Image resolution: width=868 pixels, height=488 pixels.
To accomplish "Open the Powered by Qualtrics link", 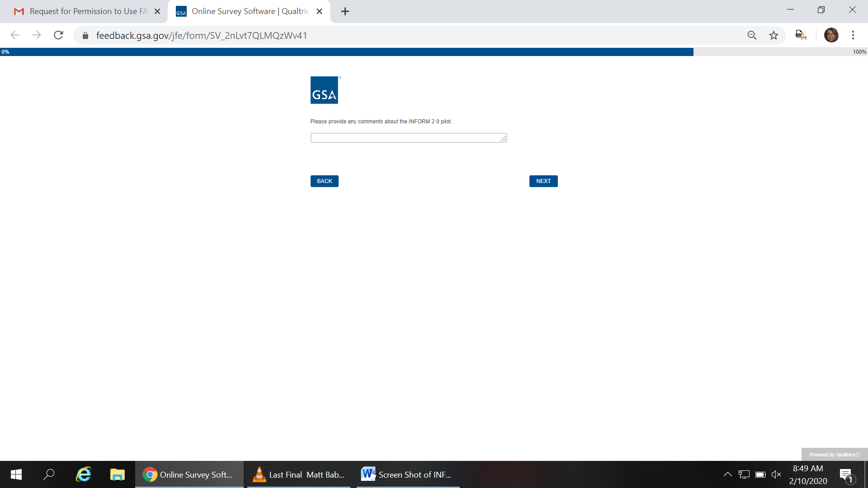I will (x=834, y=455).
